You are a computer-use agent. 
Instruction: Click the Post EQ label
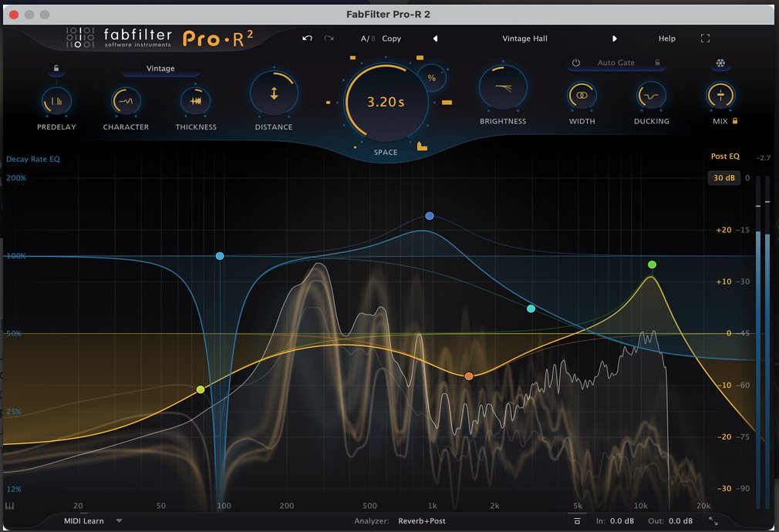725,156
